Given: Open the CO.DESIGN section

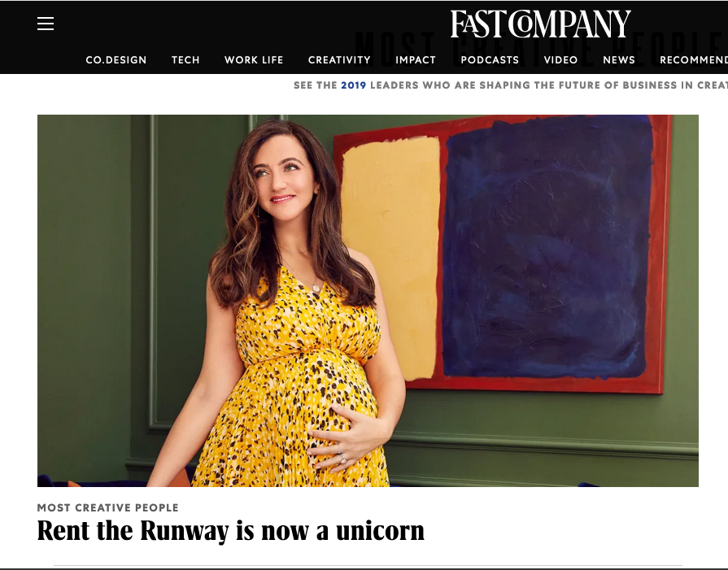Looking at the screenshot, I should point(116,60).
